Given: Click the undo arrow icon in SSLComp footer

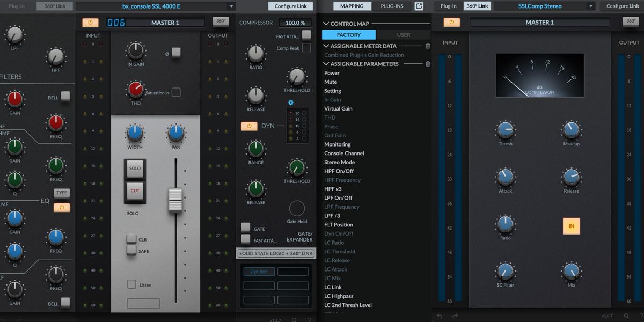Looking at the screenshot, I should tap(439, 316).
